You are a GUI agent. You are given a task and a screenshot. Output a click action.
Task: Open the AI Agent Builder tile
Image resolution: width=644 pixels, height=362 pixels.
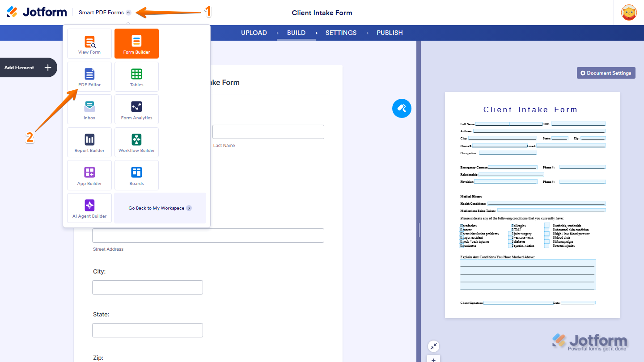(89, 208)
